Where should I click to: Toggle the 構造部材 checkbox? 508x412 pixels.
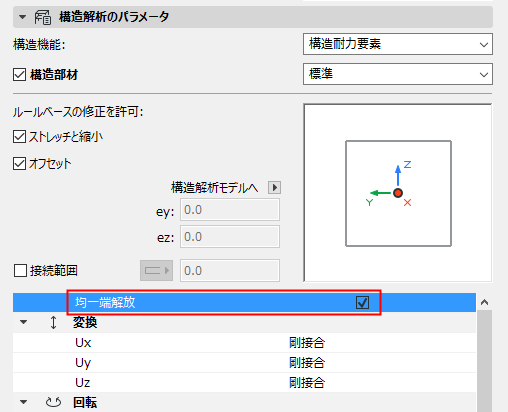(19, 74)
